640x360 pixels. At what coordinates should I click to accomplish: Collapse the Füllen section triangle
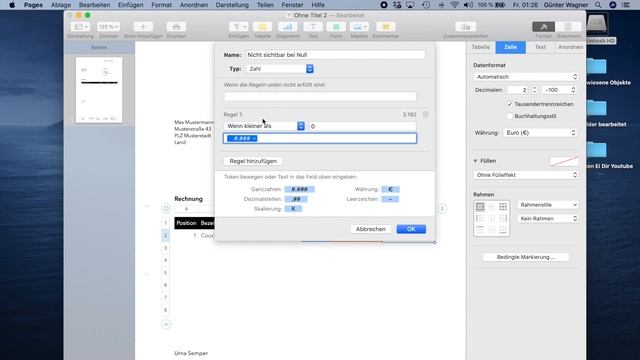(x=476, y=161)
